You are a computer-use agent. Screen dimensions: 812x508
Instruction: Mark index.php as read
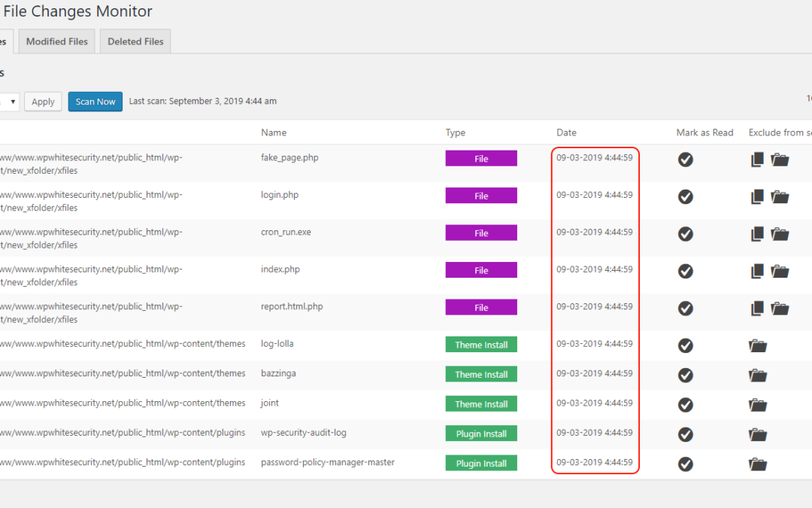(685, 271)
